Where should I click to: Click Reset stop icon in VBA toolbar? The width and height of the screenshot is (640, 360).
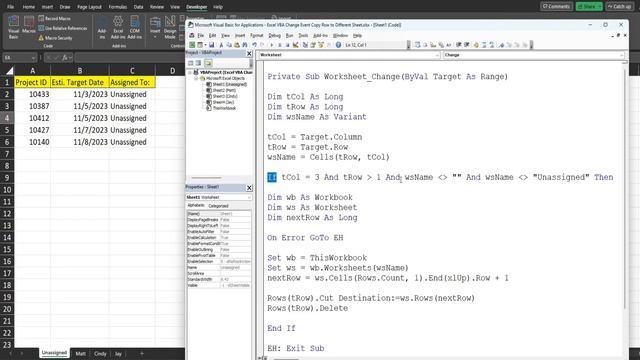(x=287, y=45)
